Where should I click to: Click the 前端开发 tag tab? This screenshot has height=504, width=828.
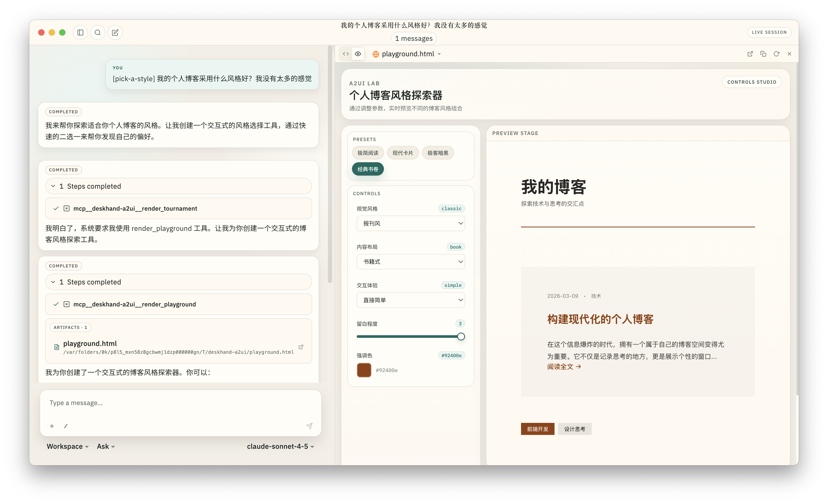(x=537, y=429)
